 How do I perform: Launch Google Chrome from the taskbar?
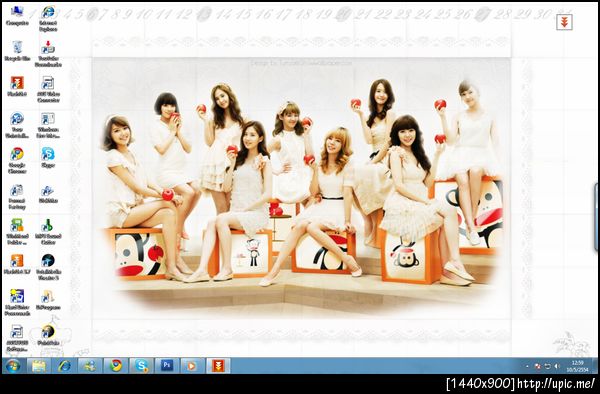(116, 366)
